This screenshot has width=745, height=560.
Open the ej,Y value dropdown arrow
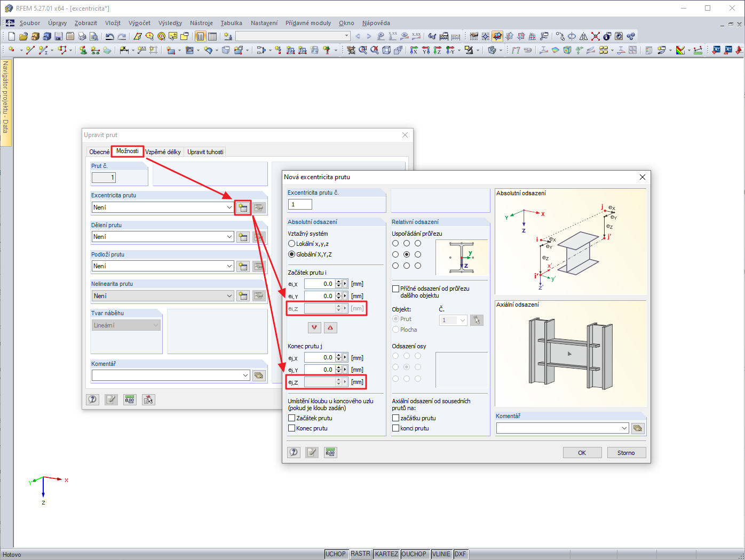pos(345,370)
